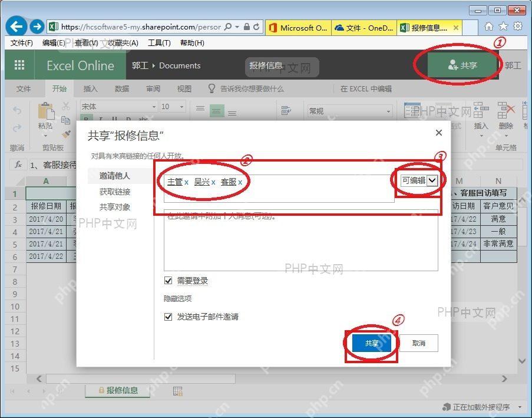
Task: Click the Share button in the header bar
Action: 462,65
